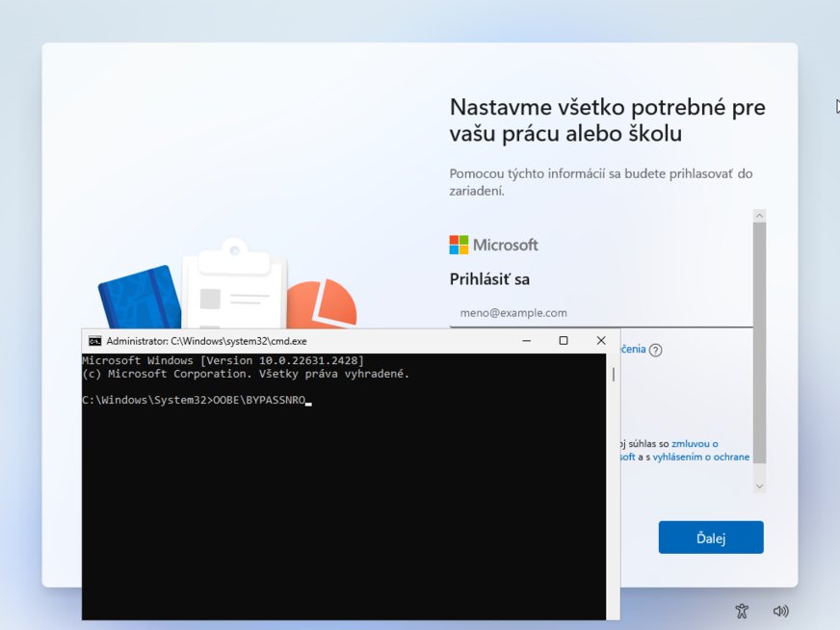Image resolution: width=840 pixels, height=630 pixels.
Task: Click the cmd.exe window title bar text
Action: coord(206,341)
